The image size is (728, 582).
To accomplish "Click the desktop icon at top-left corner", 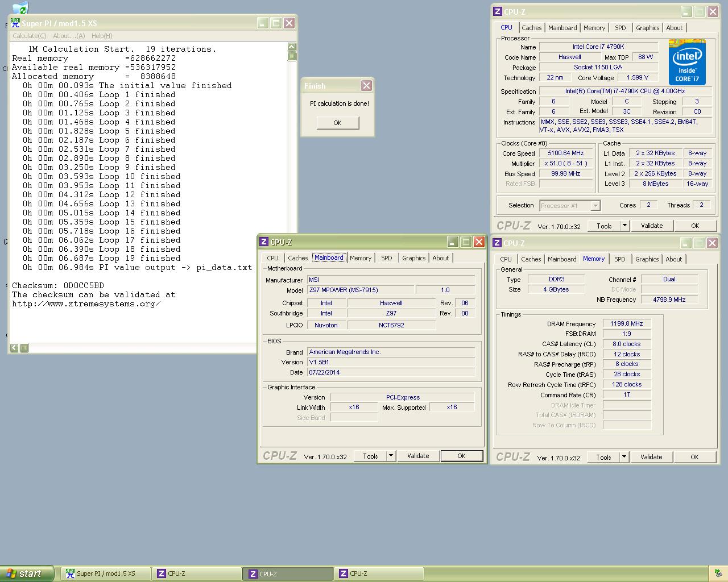I will pos(20,7).
